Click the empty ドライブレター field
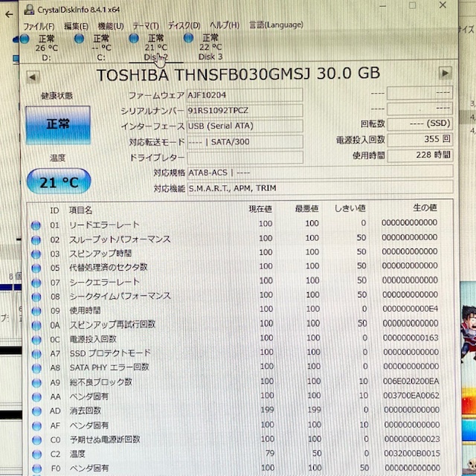Image resolution: width=476 pixels, height=476 pixels. click(245, 157)
